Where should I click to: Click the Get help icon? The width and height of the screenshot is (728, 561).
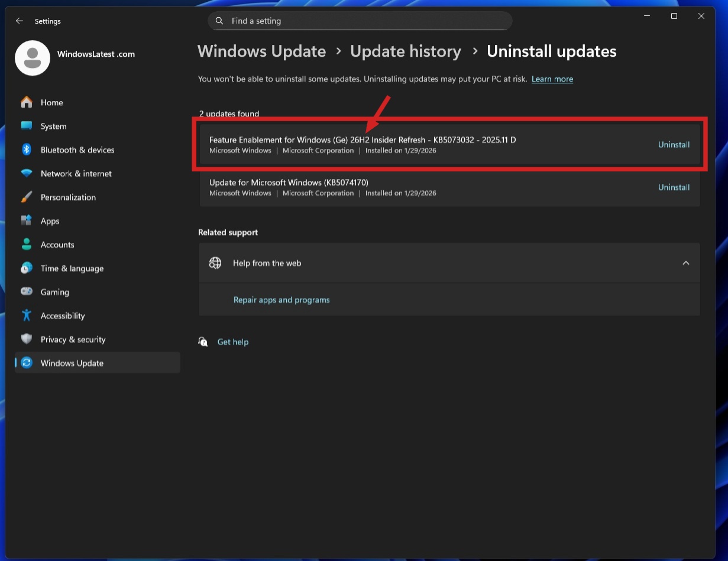(203, 342)
